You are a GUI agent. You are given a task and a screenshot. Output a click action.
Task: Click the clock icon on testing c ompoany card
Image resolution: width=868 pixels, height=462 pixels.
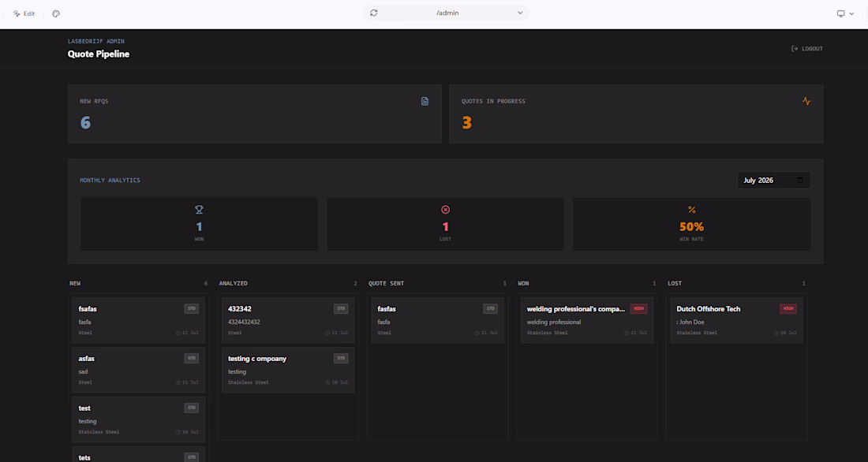pyautogui.click(x=327, y=383)
